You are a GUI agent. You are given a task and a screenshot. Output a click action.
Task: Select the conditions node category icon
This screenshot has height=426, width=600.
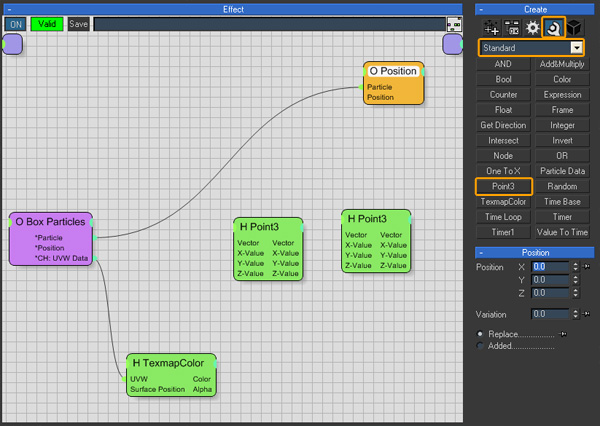(512, 28)
